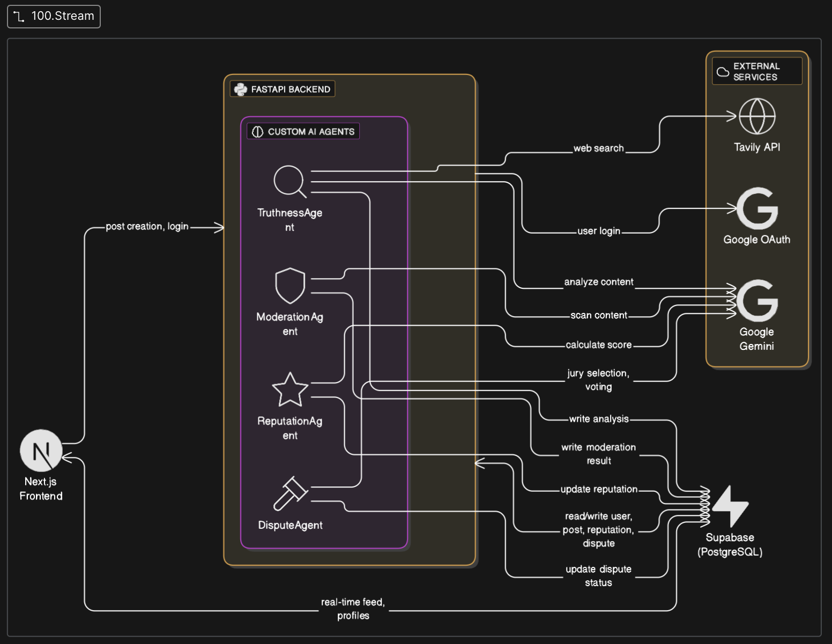The width and height of the screenshot is (832, 644).
Task: Click the cloud icon in External Services label
Action: click(723, 72)
